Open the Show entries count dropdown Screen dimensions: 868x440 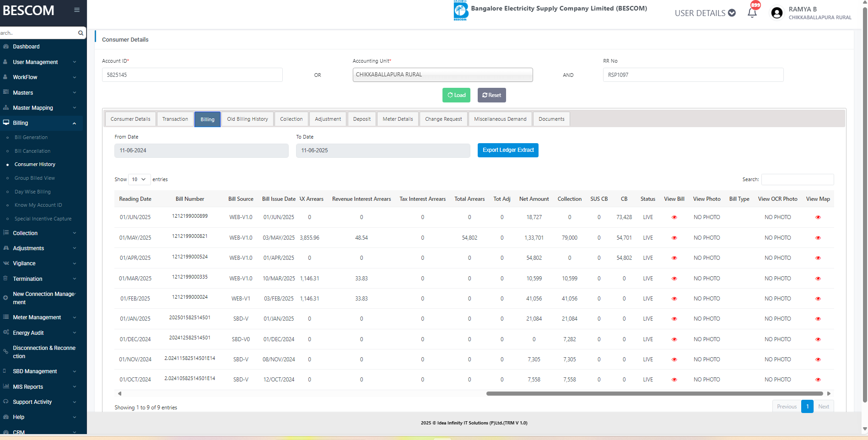140,179
